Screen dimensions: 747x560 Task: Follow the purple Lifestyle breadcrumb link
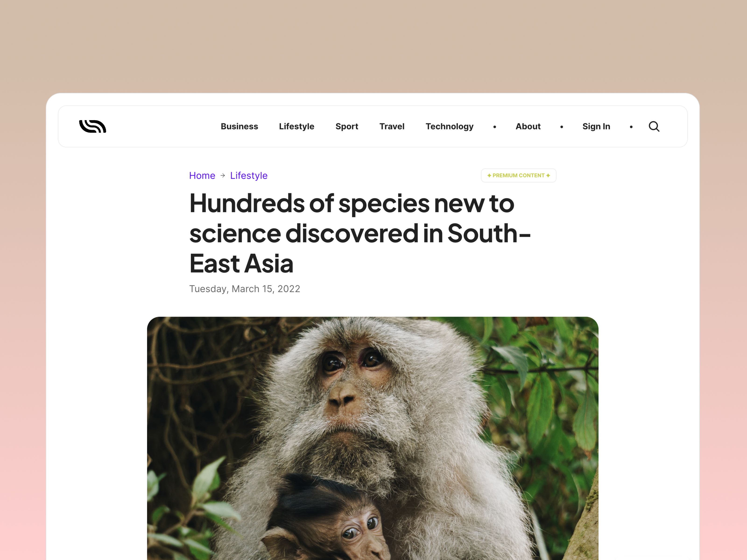[249, 175]
